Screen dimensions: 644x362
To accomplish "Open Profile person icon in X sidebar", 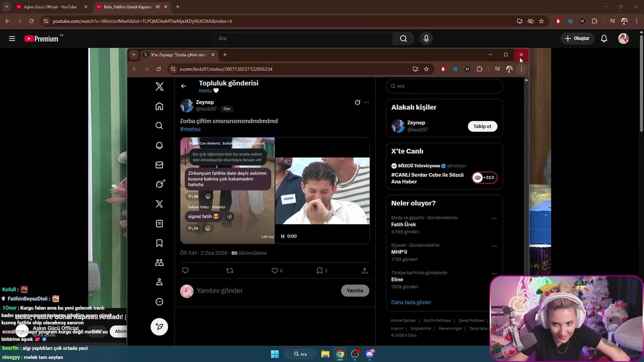I will tap(159, 282).
